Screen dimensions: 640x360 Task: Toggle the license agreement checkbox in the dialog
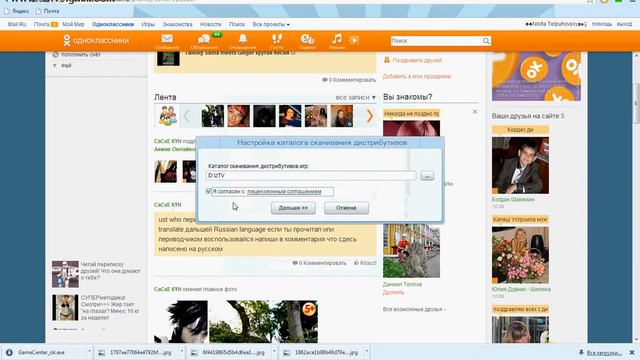tap(209, 191)
